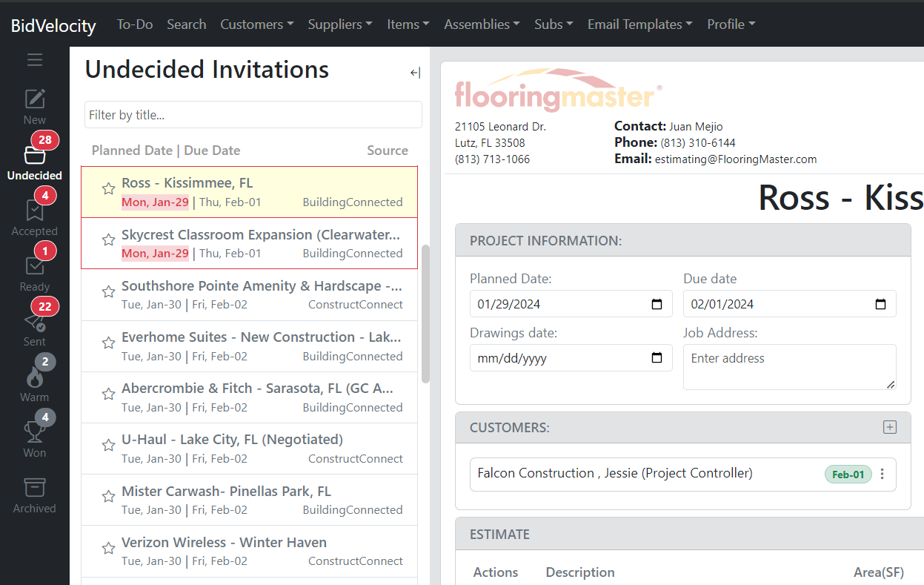The width and height of the screenshot is (924, 585).
Task: Star the Southshore Pointe Amenity invitation
Action: pos(108,291)
